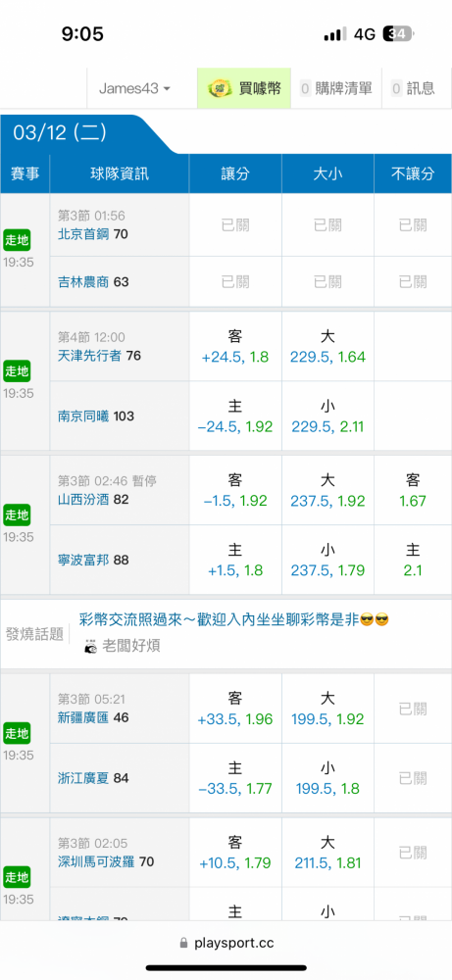Tap the 走地 badge for the 新疆廣匯 game
This screenshot has width=452, height=980.
[17, 732]
